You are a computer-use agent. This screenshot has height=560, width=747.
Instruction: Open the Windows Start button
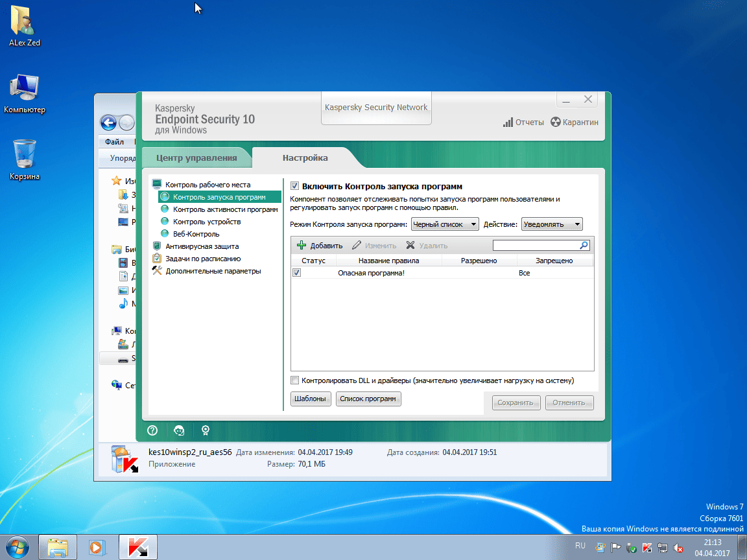tap(17, 547)
